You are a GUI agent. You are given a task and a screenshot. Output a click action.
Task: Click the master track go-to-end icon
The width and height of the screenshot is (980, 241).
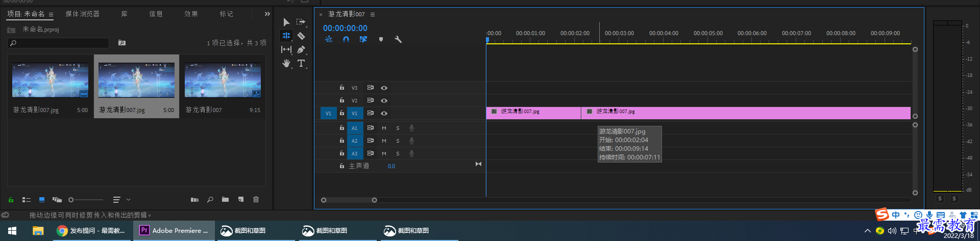(x=478, y=164)
